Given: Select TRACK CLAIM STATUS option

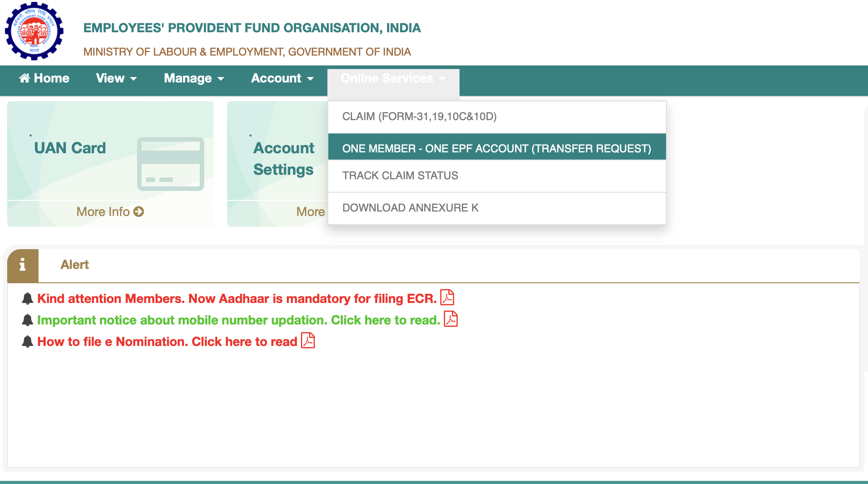Looking at the screenshot, I should 400,176.
